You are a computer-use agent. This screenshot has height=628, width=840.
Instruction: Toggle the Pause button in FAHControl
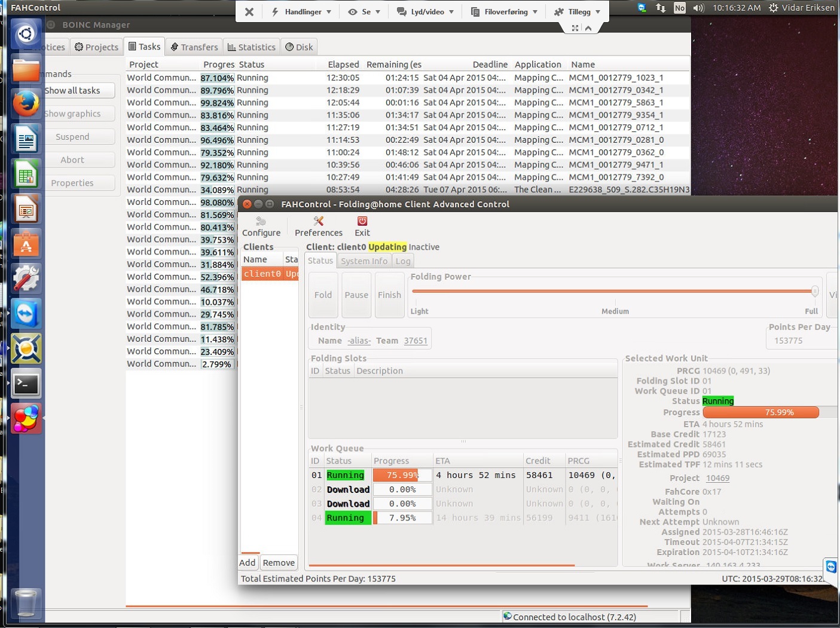356,295
